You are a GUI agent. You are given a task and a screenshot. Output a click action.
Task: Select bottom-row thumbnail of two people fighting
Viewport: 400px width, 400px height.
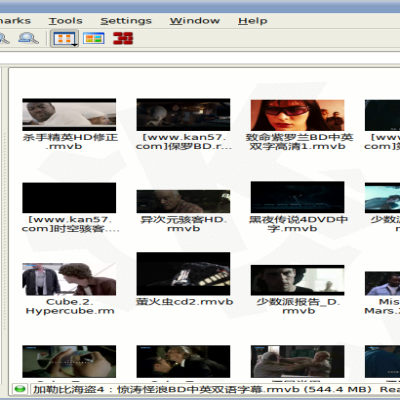pyautogui.click(x=297, y=361)
